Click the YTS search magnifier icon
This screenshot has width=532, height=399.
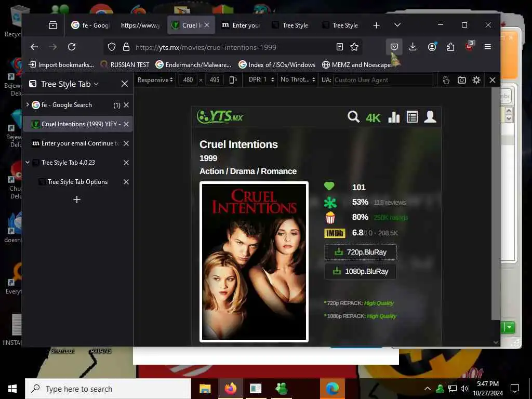(x=353, y=117)
